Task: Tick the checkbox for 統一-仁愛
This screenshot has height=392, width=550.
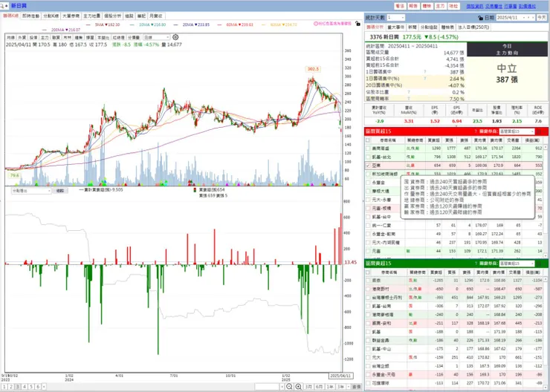Action: (x=368, y=225)
